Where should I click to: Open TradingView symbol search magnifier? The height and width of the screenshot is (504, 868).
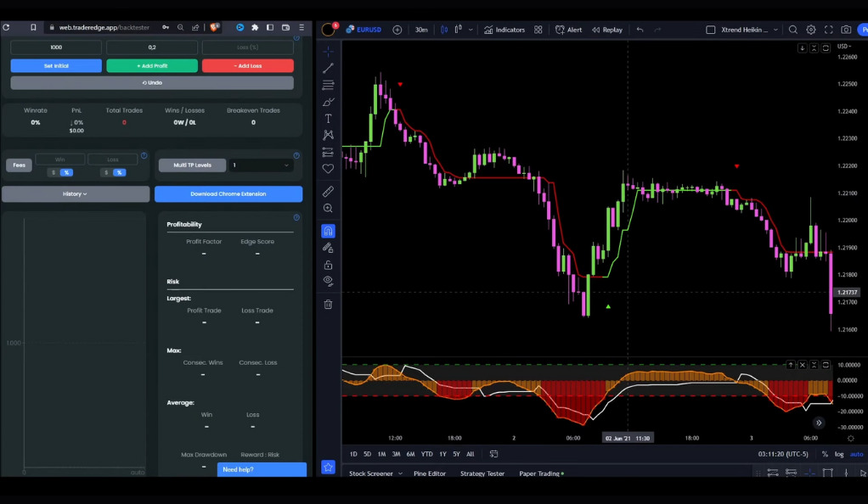[793, 30]
